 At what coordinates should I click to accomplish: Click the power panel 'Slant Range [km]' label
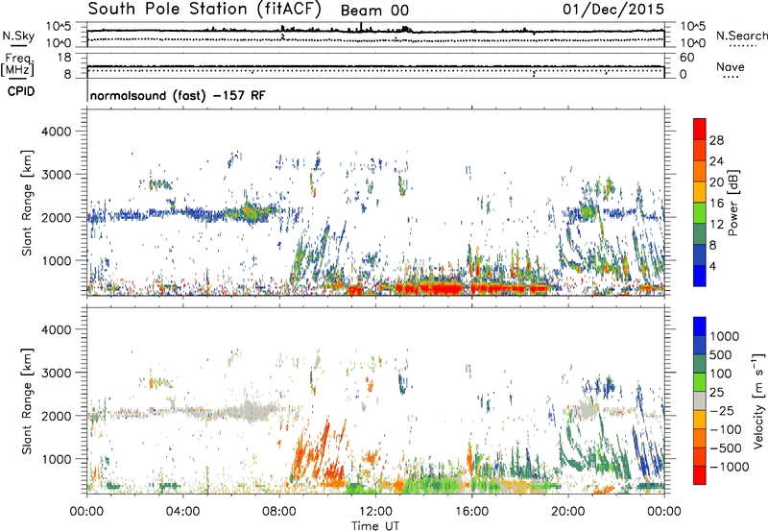pos(27,203)
